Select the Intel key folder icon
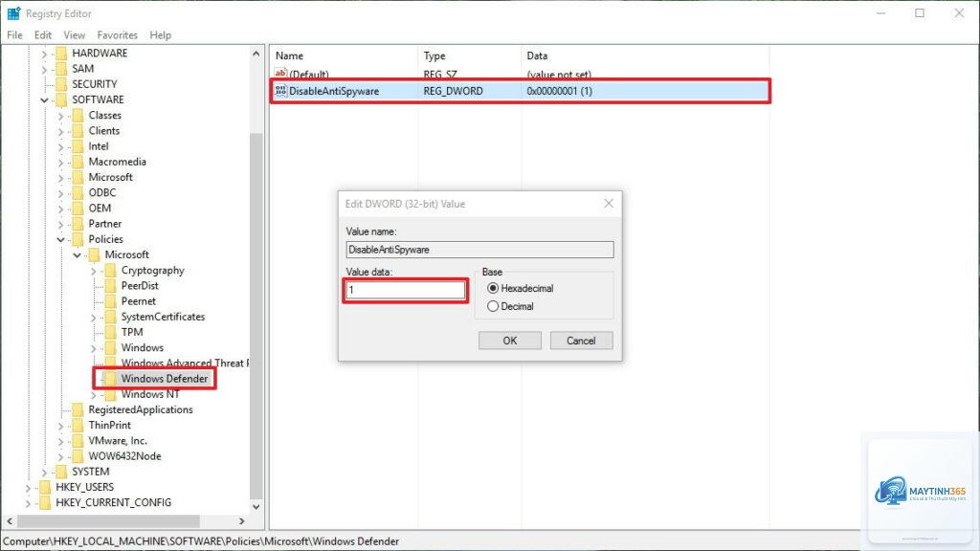 tap(78, 146)
